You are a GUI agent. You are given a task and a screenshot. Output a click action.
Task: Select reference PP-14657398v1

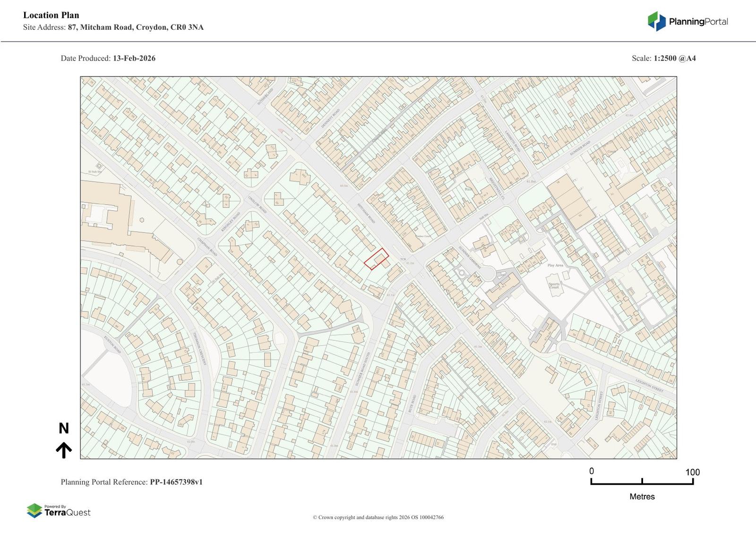pos(176,482)
